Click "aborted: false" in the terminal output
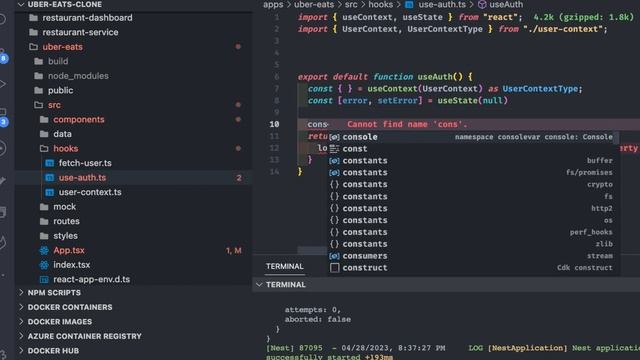Screen dimensions: 640x360 click(x=318, y=319)
